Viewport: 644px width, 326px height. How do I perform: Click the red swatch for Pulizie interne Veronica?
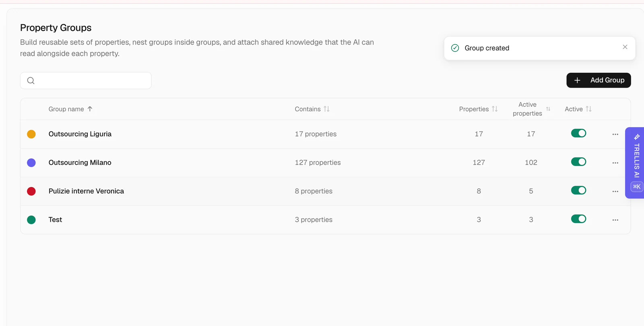tap(31, 191)
